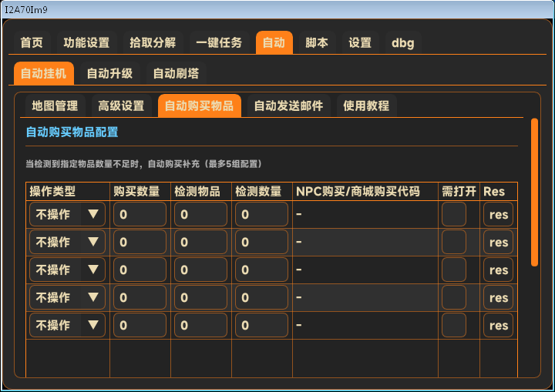Screen dimensions: 555x392
Task: Click fourth row 检测数量 input field
Action: (261, 298)
